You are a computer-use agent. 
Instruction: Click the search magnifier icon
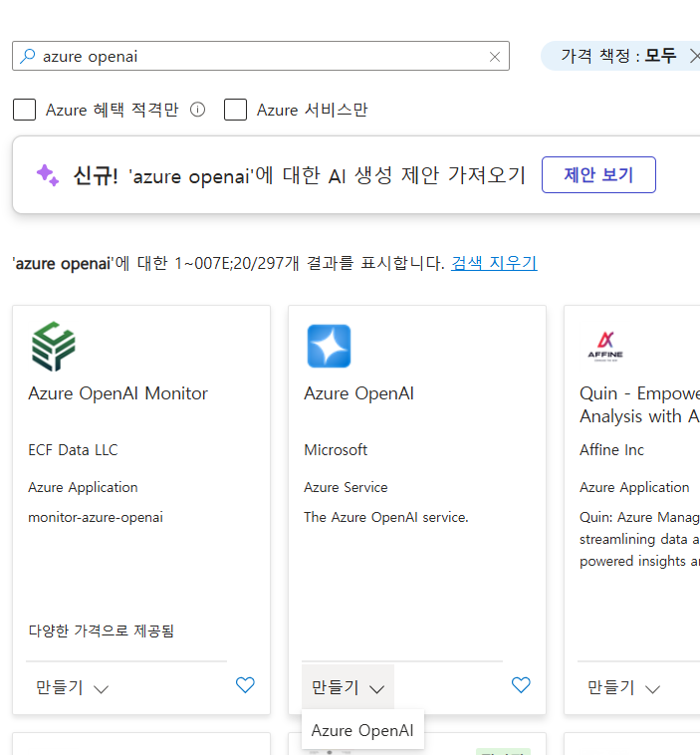tap(28, 56)
